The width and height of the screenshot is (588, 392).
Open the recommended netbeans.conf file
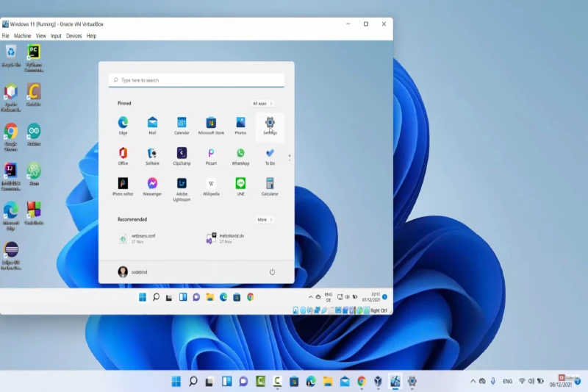click(x=137, y=238)
